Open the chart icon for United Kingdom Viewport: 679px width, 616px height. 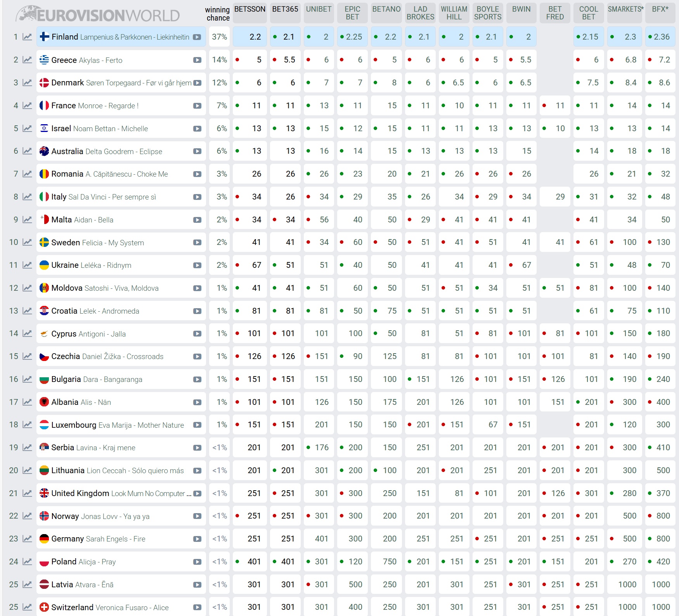tap(27, 493)
